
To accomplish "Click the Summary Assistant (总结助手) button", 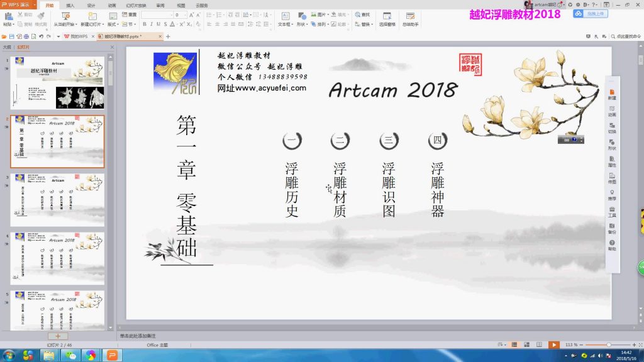I will pyautogui.click(x=410, y=19).
